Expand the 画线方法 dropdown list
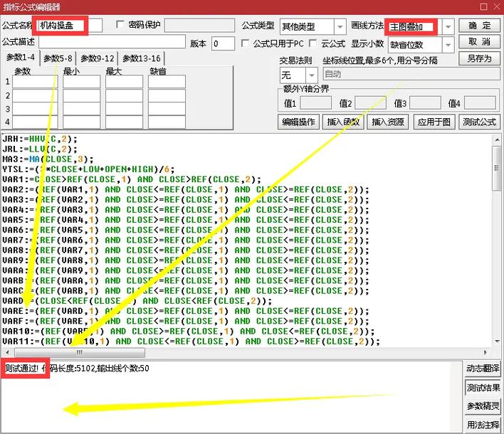 (x=448, y=27)
